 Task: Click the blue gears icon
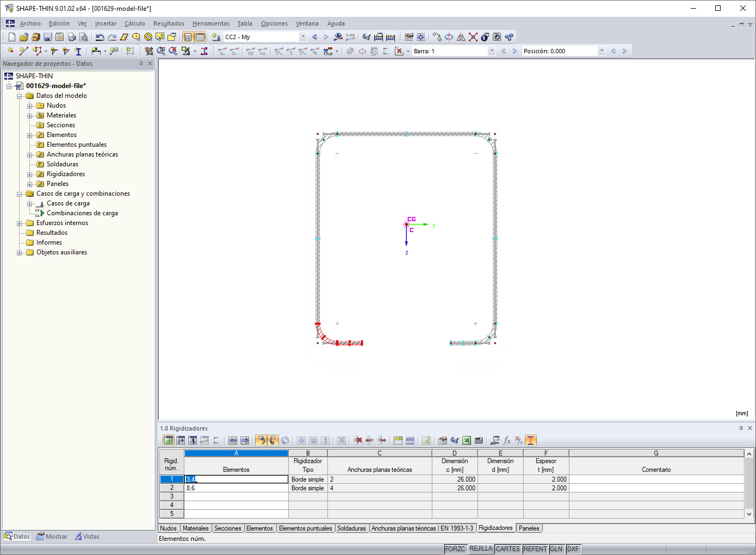click(x=509, y=37)
